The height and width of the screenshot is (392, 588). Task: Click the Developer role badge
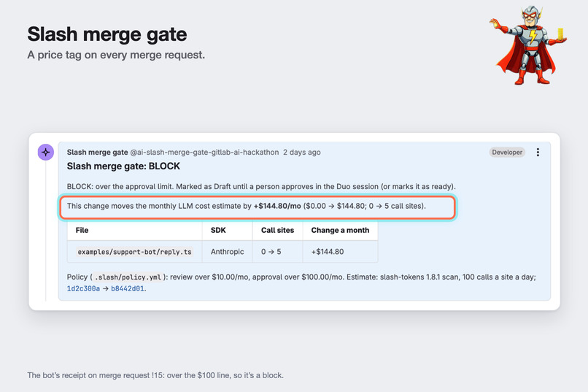point(507,153)
